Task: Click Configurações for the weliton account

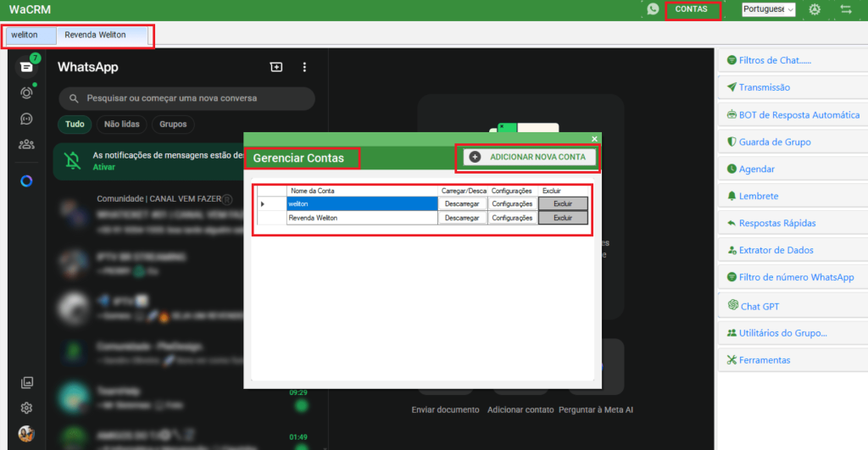Action: point(512,203)
